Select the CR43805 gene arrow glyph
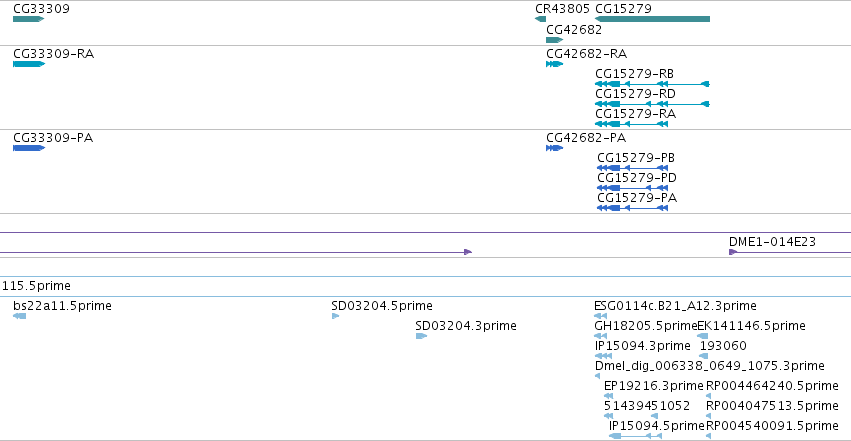 (x=541, y=19)
